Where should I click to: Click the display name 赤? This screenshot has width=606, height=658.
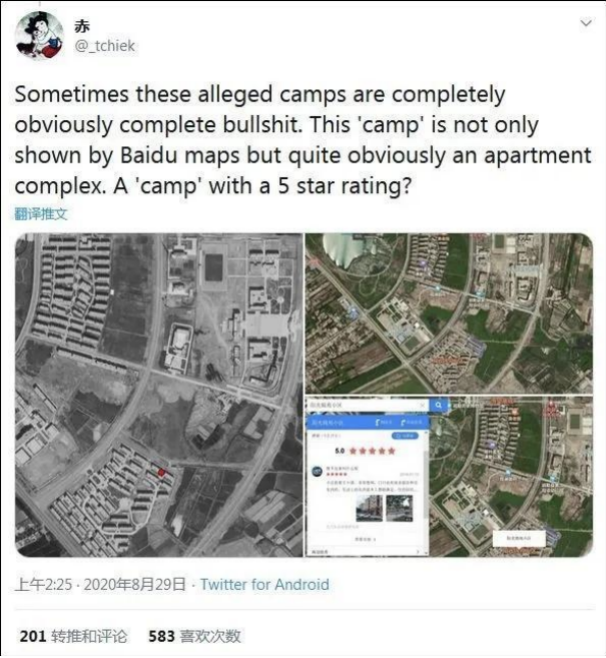pyautogui.click(x=82, y=25)
